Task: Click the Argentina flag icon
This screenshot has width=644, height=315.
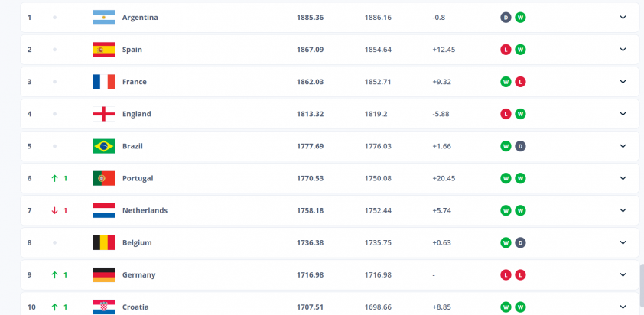Action: tap(104, 18)
